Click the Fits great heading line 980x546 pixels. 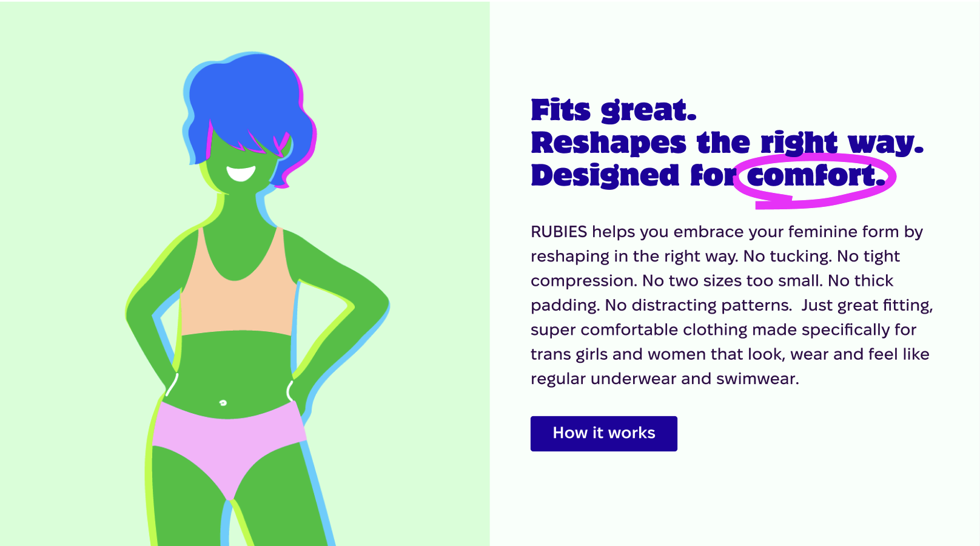tap(614, 110)
